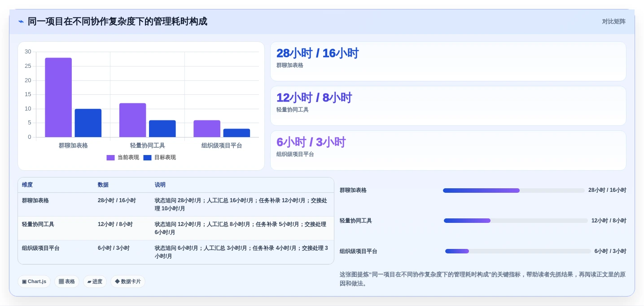Click the 表格 tag chip
This screenshot has width=644, height=306.
point(67,282)
